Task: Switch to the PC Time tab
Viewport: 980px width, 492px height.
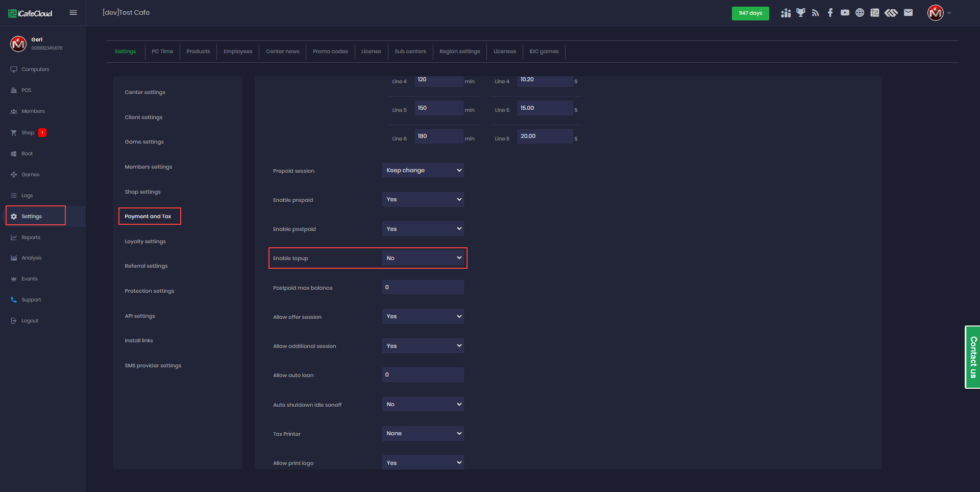Action: pyautogui.click(x=162, y=52)
